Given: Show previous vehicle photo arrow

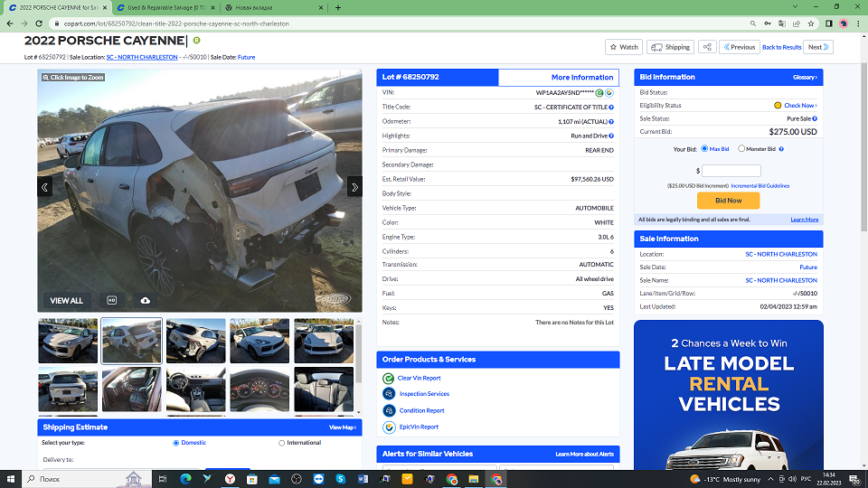Looking at the screenshot, I should point(45,187).
